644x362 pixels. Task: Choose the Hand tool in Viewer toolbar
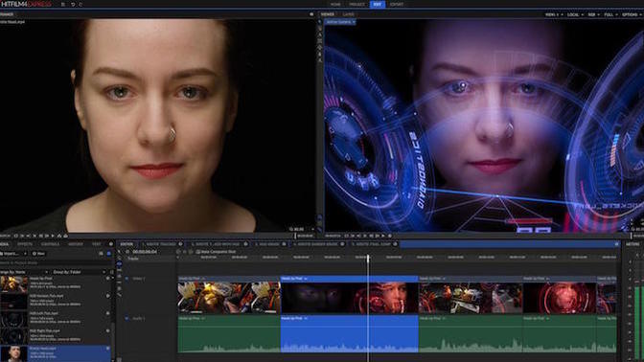tap(320, 29)
